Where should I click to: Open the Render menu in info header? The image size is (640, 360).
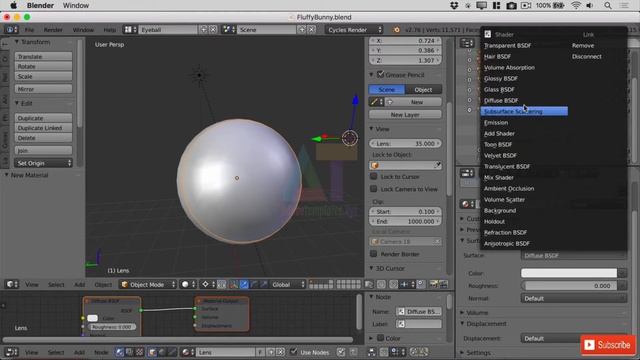point(53,30)
